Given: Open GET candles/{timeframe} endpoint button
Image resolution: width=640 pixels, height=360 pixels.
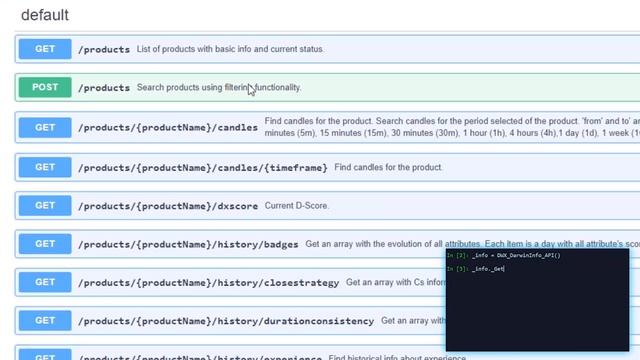Looking at the screenshot, I should (45, 167).
